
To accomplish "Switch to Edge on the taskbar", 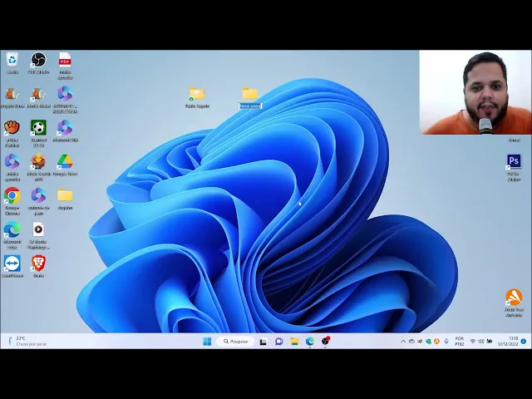I will click(x=310, y=342).
